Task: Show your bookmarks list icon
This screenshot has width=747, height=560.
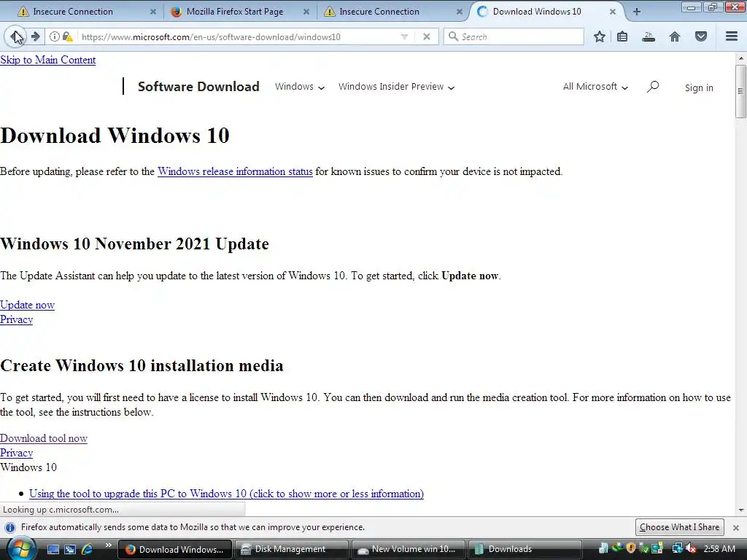Action: [622, 36]
